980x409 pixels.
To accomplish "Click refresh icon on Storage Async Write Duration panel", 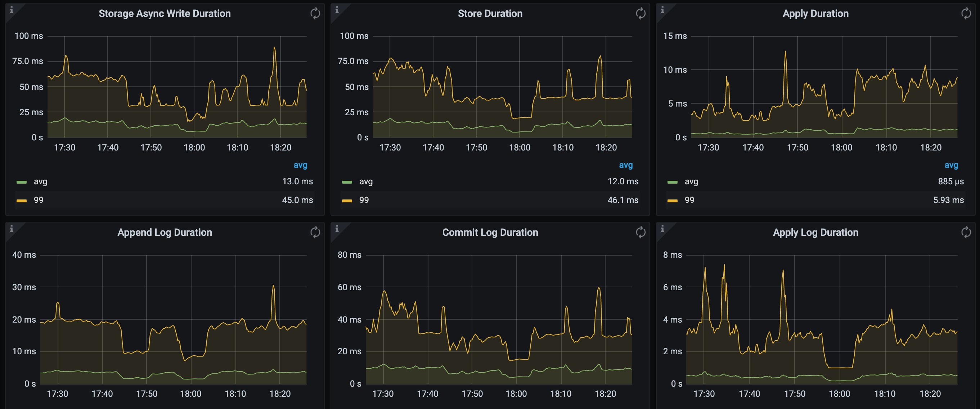I will tap(315, 14).
